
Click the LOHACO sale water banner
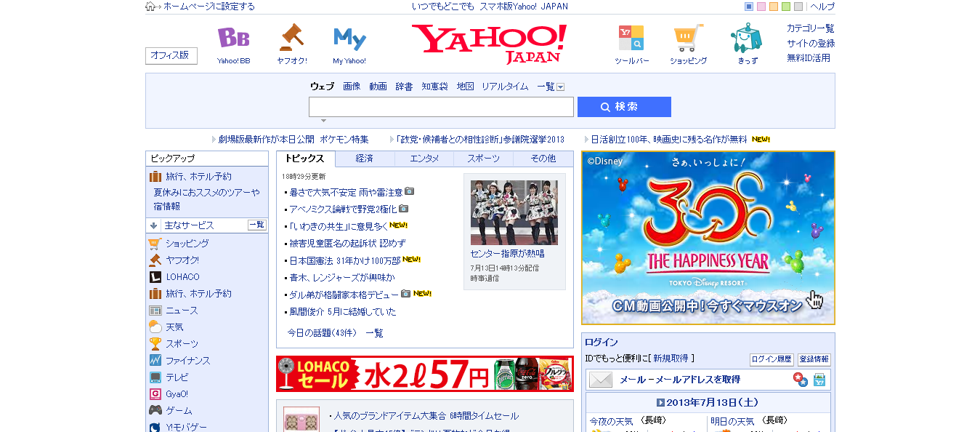(425, 374)
